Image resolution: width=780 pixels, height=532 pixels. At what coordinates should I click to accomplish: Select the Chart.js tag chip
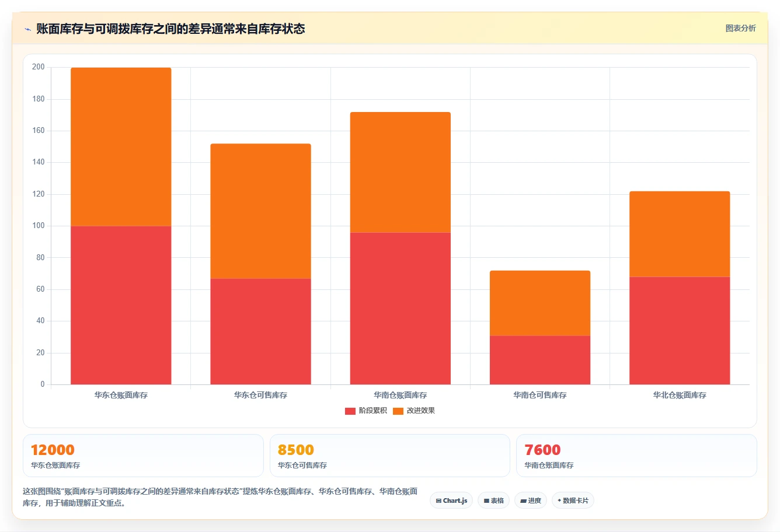click(x=451, y=501)
